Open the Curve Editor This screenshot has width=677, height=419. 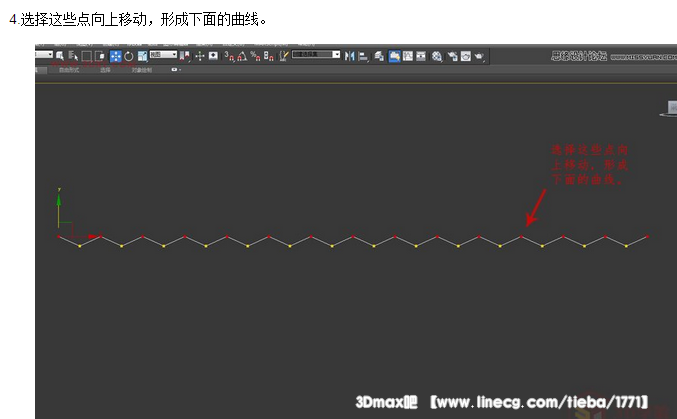(x=408, y=56)
